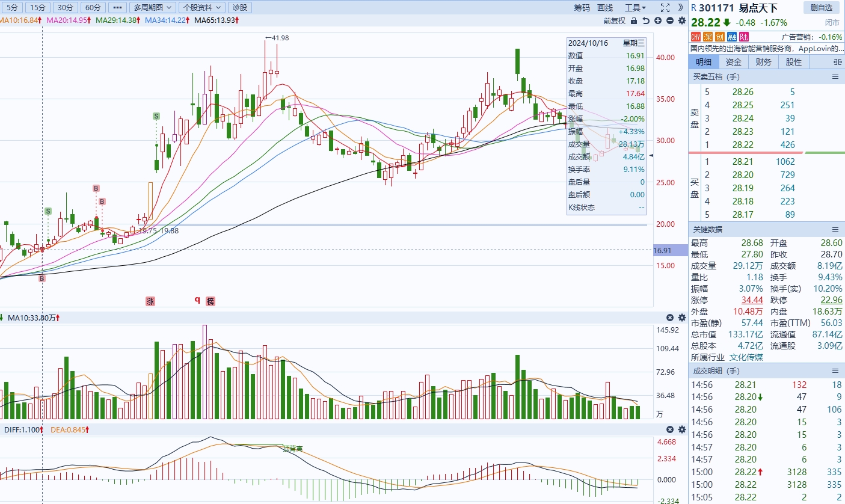Screen dimensions: 845x504
Task: Open 文化传媒 industry link
Action: coord(746,357)
